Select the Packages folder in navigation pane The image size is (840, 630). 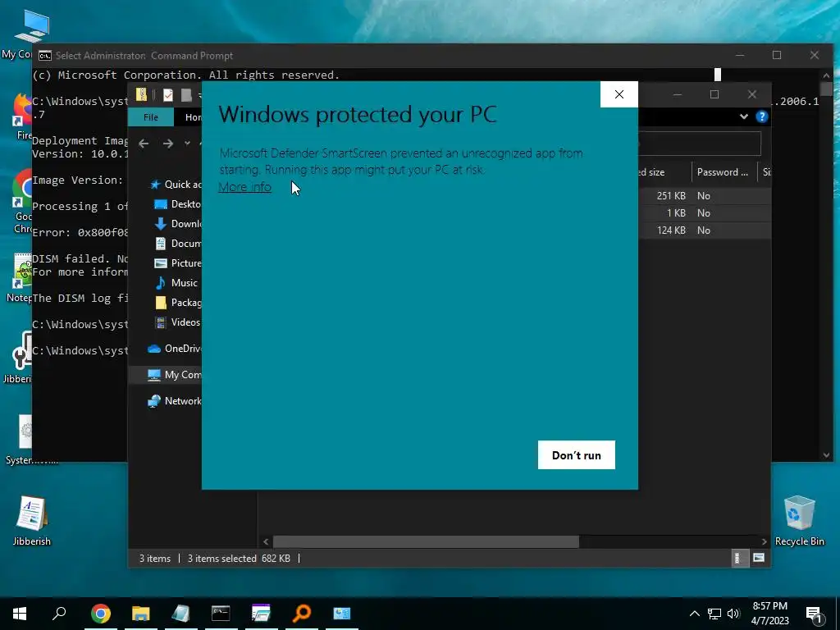[x=177, y=303]
